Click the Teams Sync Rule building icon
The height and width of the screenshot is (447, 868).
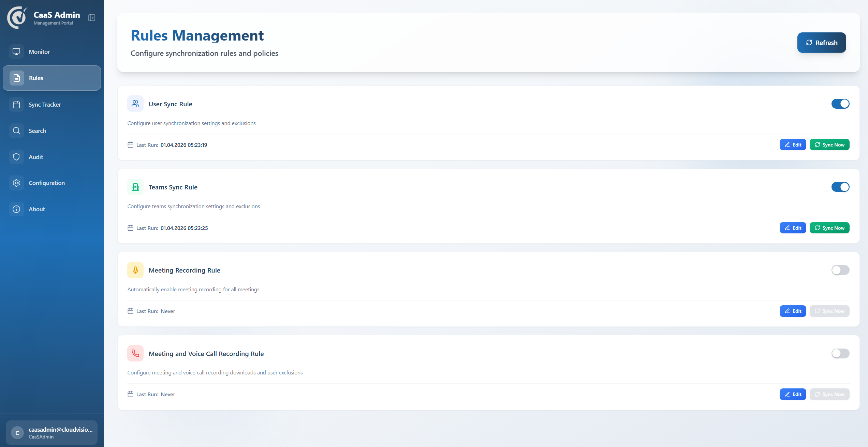pos(135,187)
